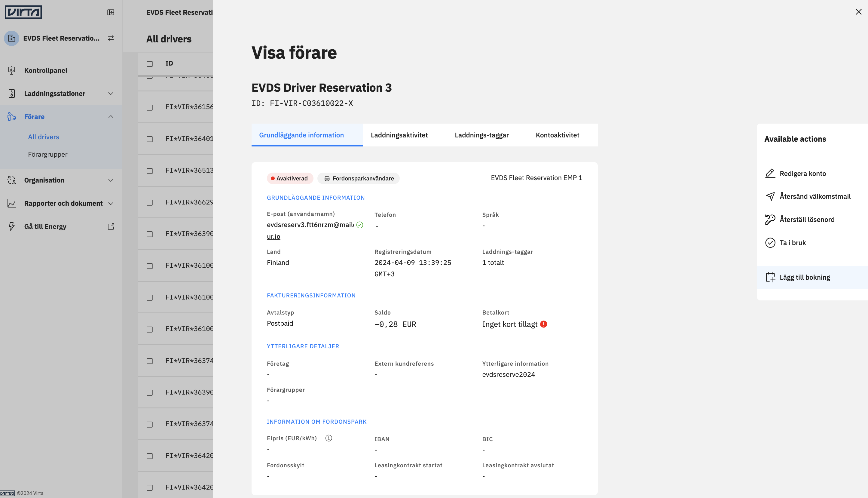Click the green verified email checkmark icon
The height and width of the screenshot is (498, 868).
point(359,225)
